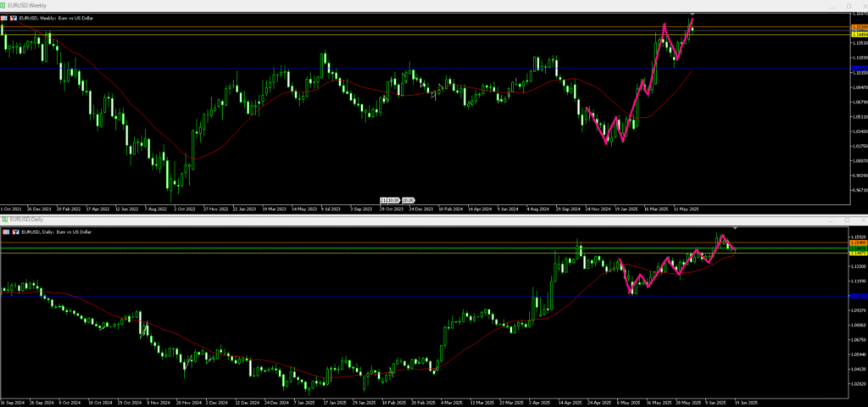This screenshot has width=868, height=407.
Task: Maximize the EURUSD,Daily chart window
Action: 847,220
